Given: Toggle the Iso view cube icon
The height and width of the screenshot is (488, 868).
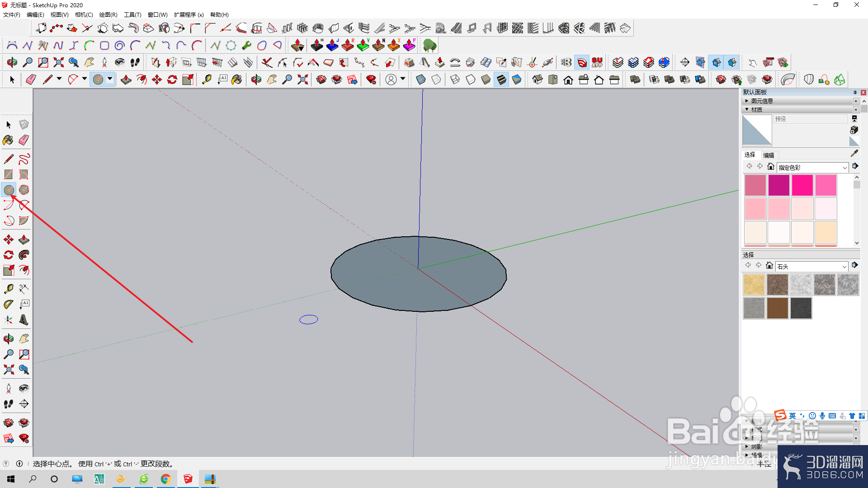Looking at the screenshot, I should click(538, 80).
